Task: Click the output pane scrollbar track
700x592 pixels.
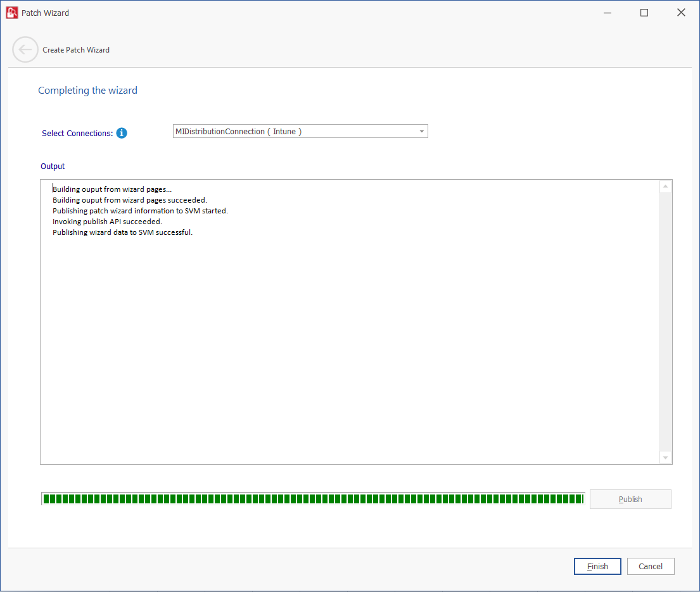Action: 665,317
